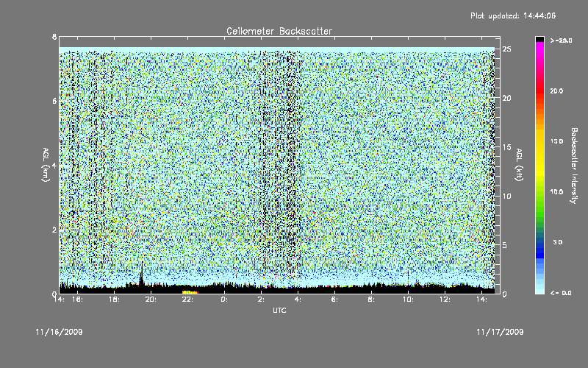This screenshot has height=368, width=588.
Task: Click the "Ceilometer Backscatter" plot title
Action: pos(279,31)
